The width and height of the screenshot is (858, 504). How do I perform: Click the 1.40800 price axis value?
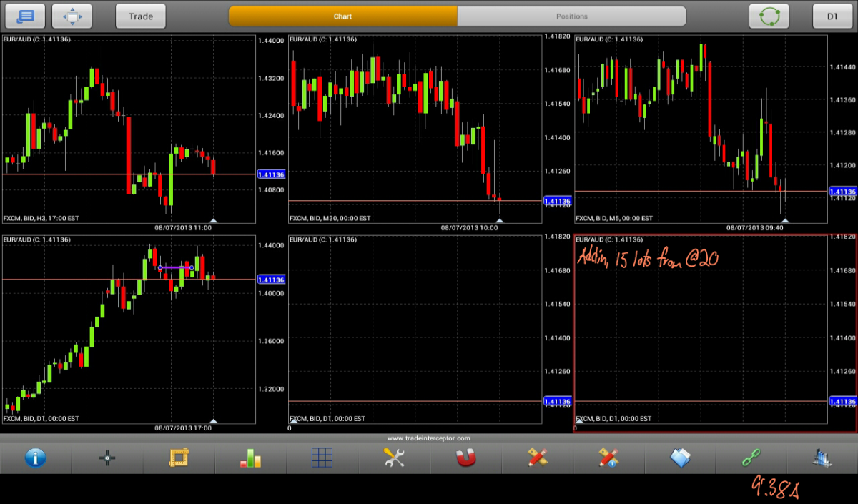(271, 190)
